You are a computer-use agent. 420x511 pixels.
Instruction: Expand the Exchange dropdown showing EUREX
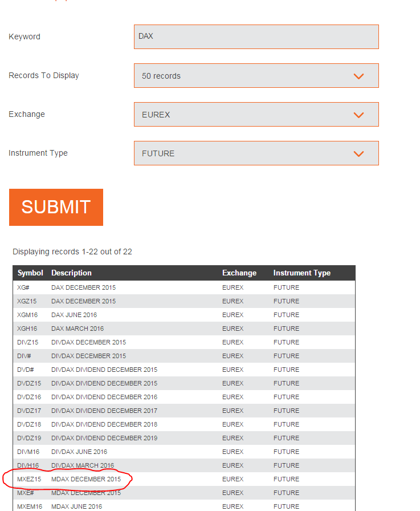(256, 115)
